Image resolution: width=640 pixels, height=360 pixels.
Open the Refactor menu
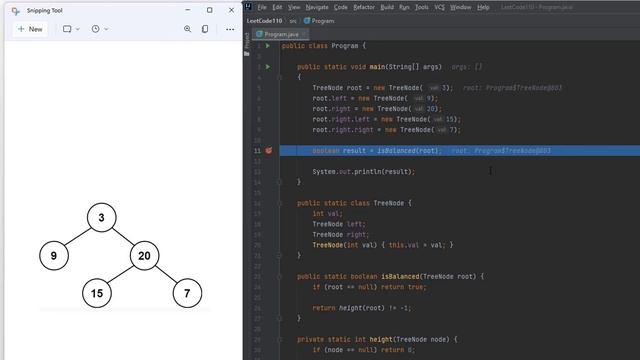[x=364, y=7]
